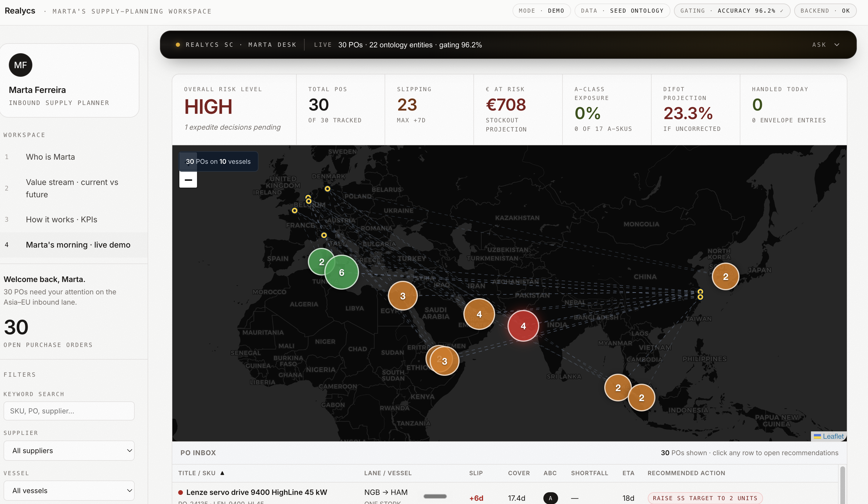This screenshot has width=868, height=504.
Task: Click the 23.3% DIFOT projection value
Action: [x=688, y=113]
